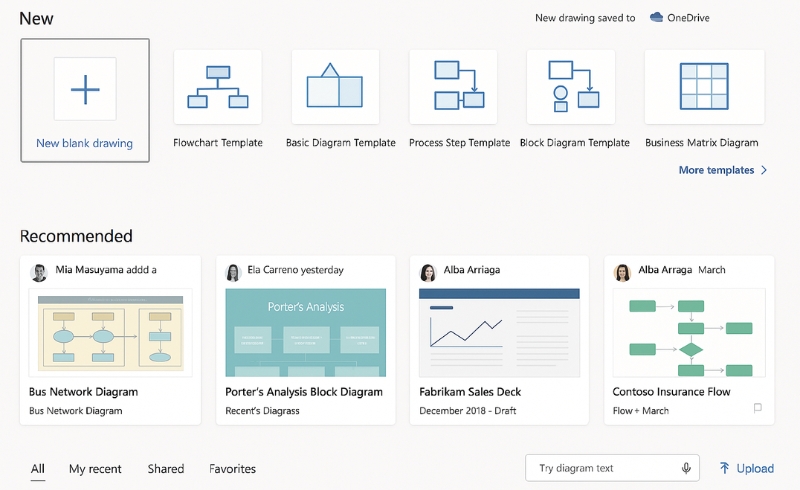Click Alba Arraga's avatar on Contoso card
The width and height of the screenshot is (800, 490).
pyautogui.click(x=622, y=273)
